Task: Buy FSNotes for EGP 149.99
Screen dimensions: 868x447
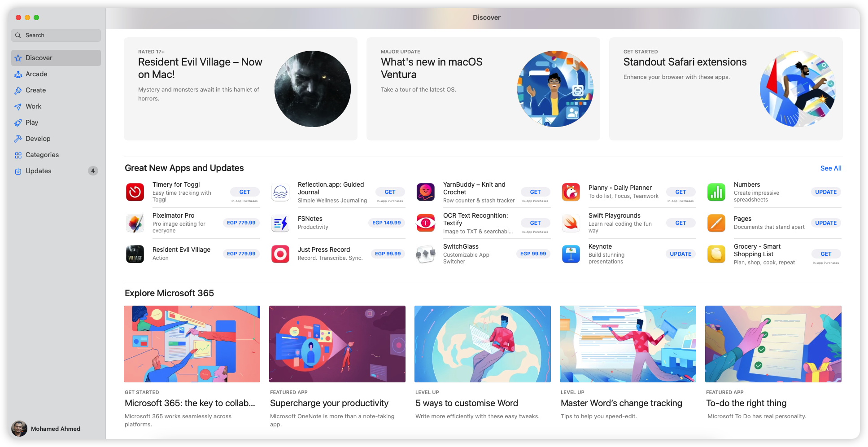Action: (387, 223)
